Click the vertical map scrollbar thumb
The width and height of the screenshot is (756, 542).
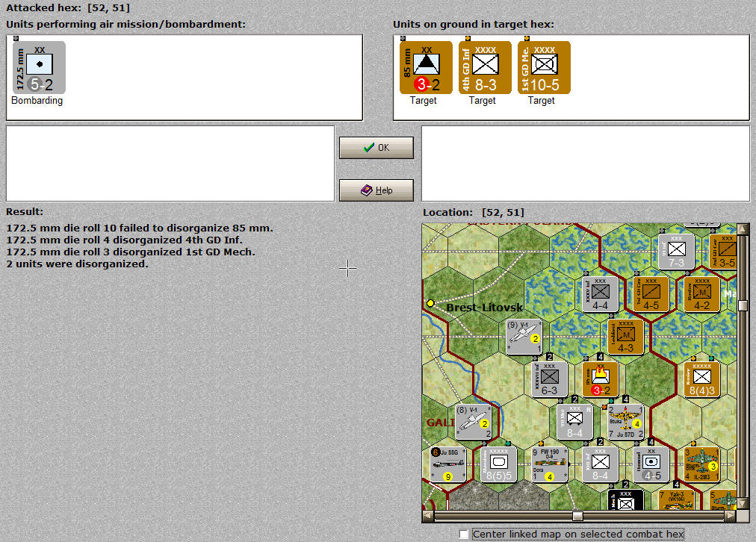pyautogui.click(x=743, y=305)
